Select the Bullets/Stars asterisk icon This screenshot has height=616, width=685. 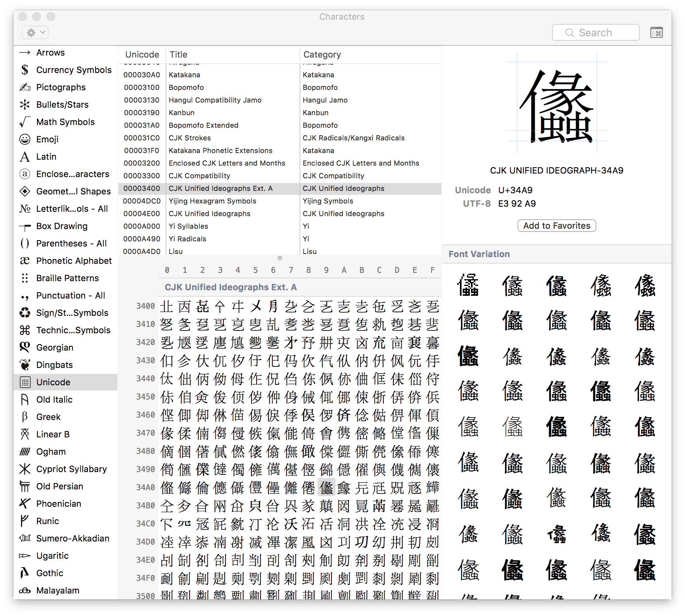pos(25,105)
